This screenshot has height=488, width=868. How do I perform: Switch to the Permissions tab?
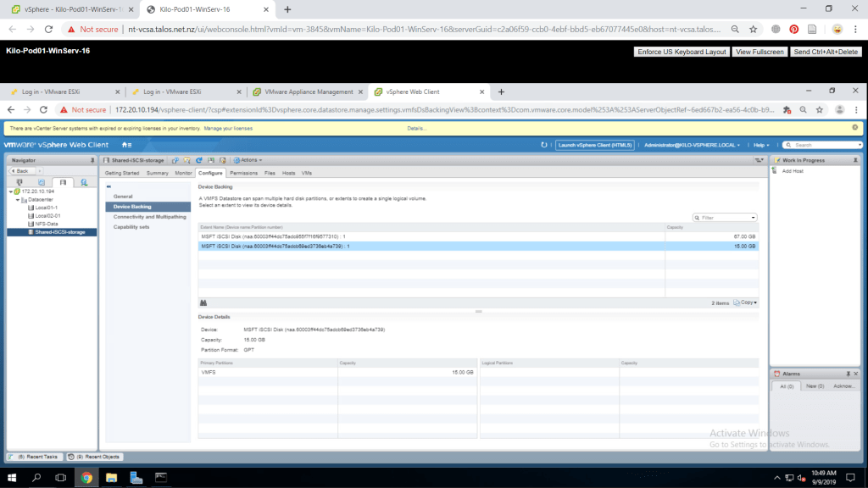click(x=243, y=173)
